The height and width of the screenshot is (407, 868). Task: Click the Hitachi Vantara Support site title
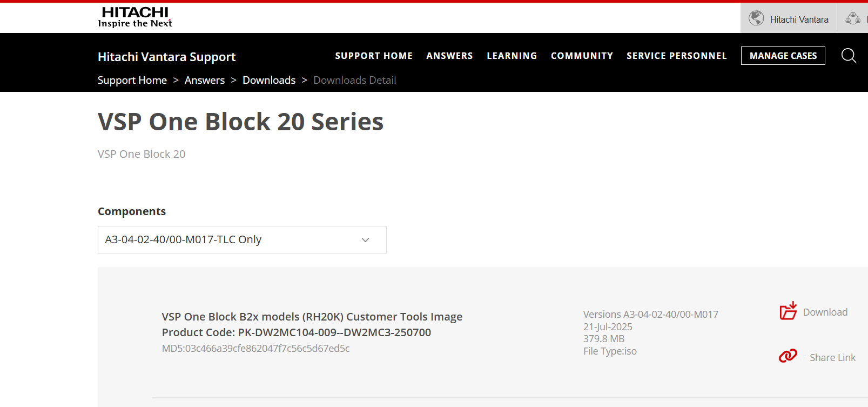tap(166, 57)
